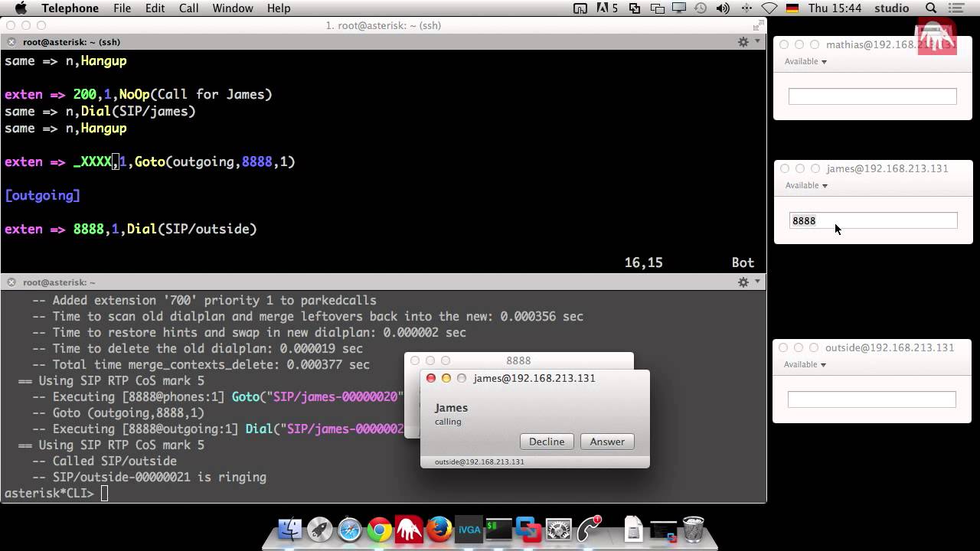Click the [outgoing] context line in editor
This screenshot has width=980, height=551.
tap(43, 195)
